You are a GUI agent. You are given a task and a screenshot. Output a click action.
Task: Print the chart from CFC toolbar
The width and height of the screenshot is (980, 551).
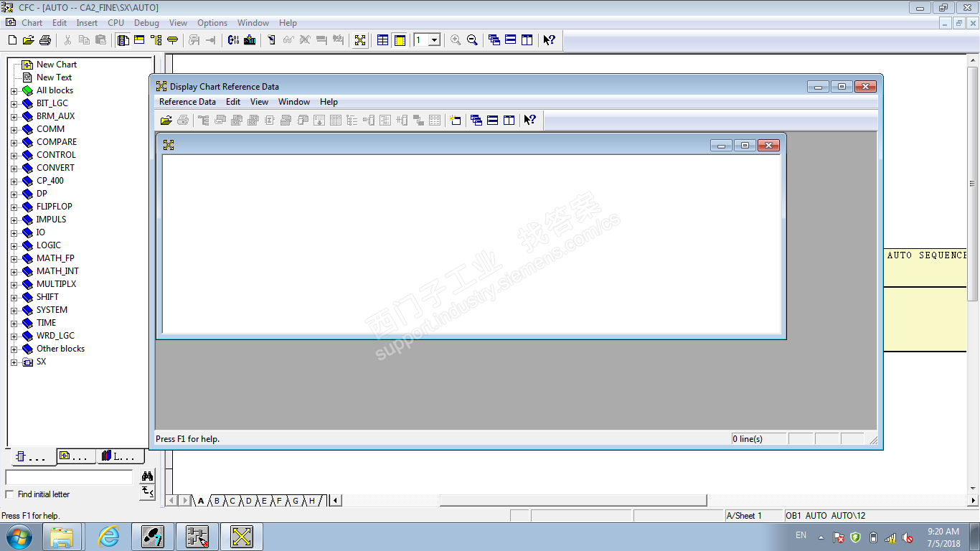coord(45,40)
